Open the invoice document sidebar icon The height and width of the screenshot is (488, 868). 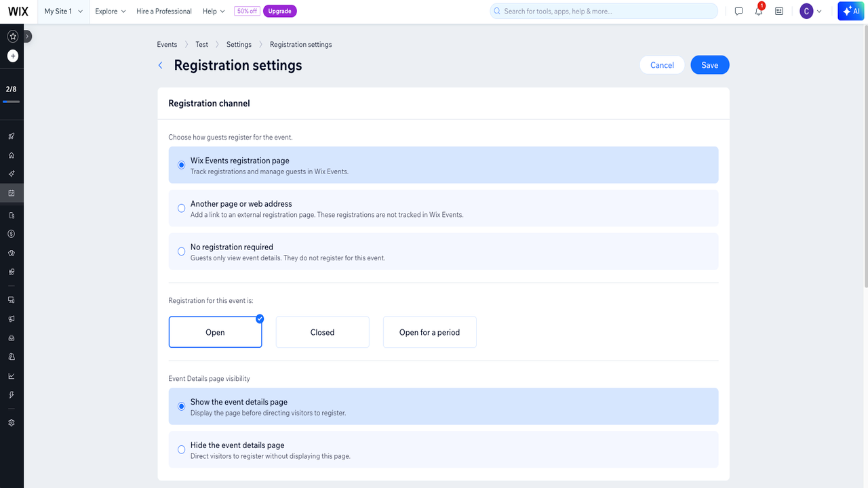pyautogui.click(x=12, y=216)
